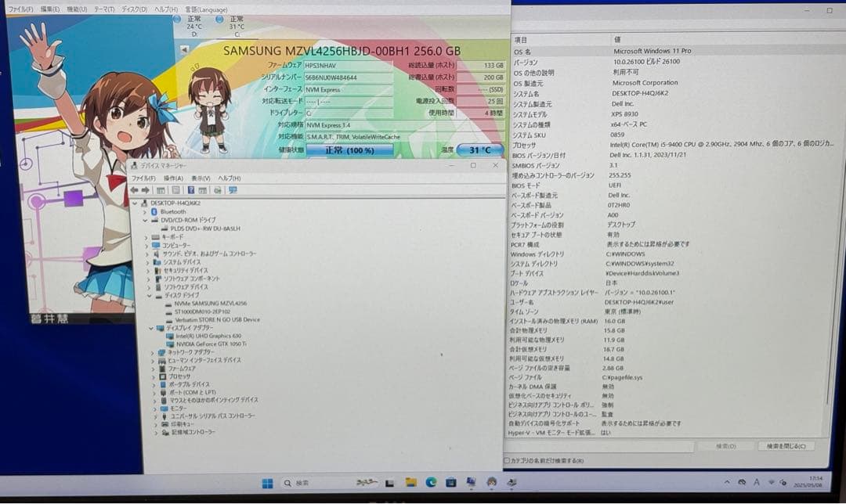Image resolution: width=846 pixels, height=504 pixels.
Task: Click the scan for hardware changes toolbar icon
Action: (x=217, y=189)
